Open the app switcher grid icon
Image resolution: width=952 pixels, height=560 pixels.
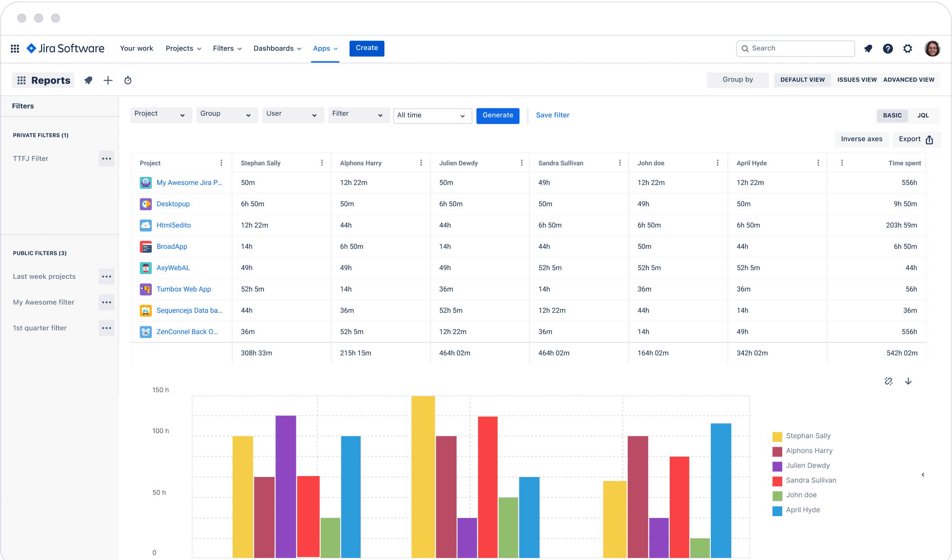tap(15, 49)
